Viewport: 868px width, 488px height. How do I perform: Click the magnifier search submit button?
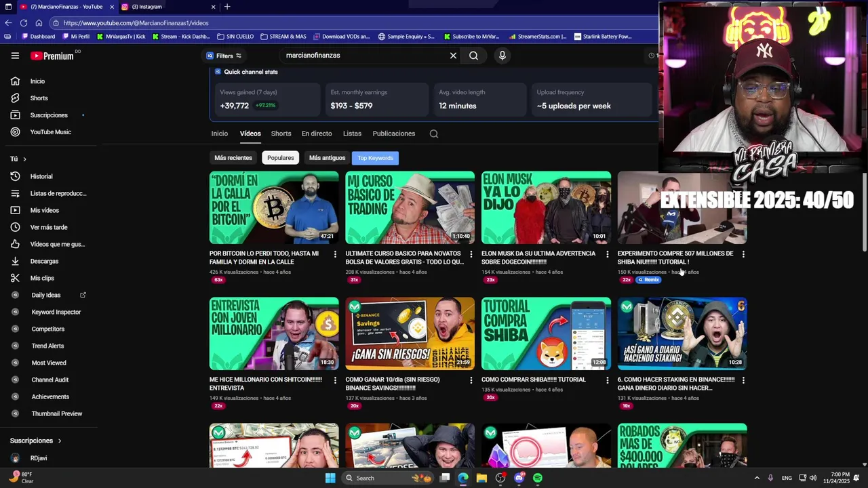coord(473,56)
